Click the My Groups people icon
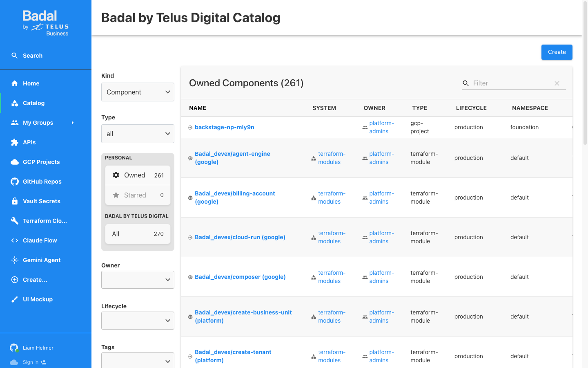588x368 pixels. tap(15, 123)
